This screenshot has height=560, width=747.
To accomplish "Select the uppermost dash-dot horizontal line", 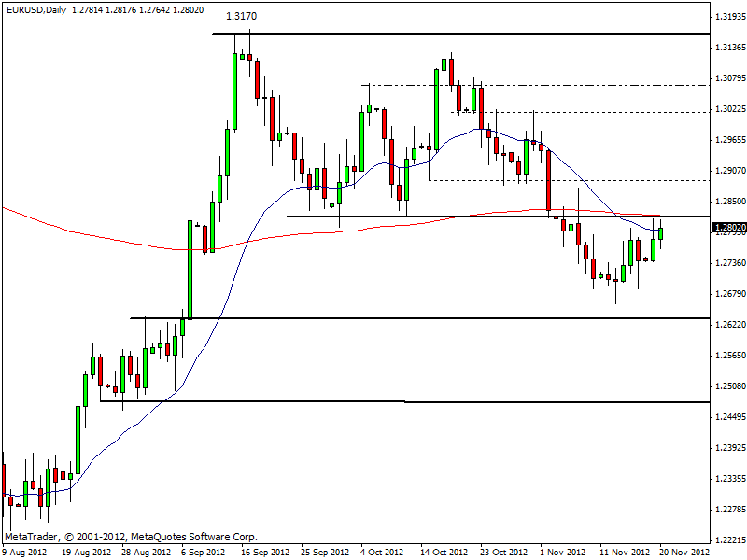I will point(560,85).
